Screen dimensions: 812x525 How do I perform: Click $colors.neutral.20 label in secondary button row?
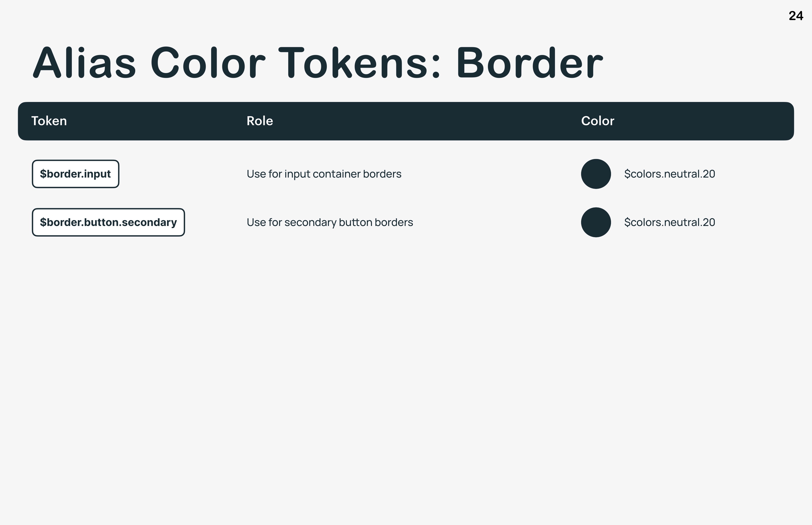pyautogui.click(x=669, y=222)
